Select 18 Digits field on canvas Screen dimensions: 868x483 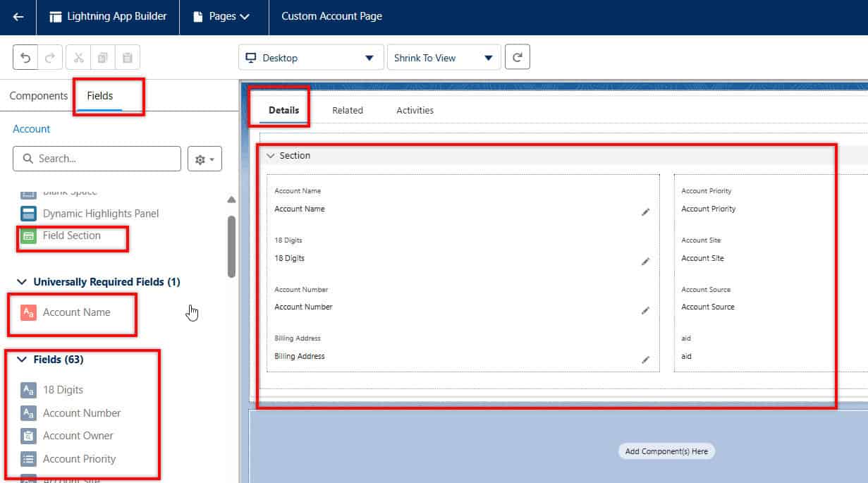click(463, 250)
